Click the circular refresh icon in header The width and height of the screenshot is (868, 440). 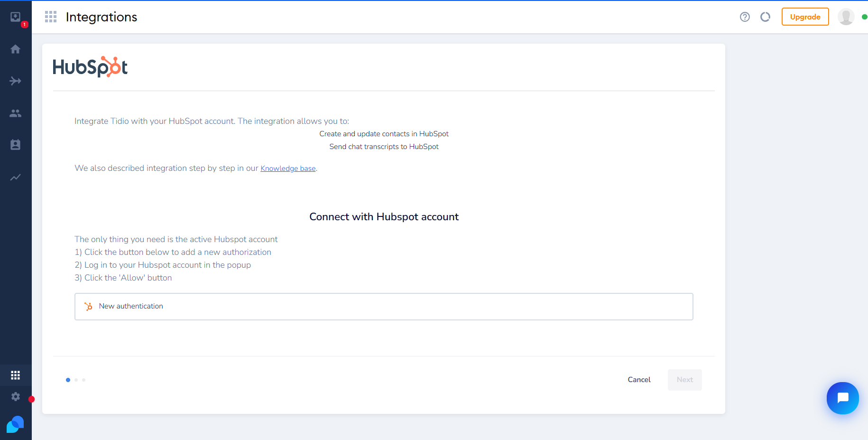coord(765,17)
